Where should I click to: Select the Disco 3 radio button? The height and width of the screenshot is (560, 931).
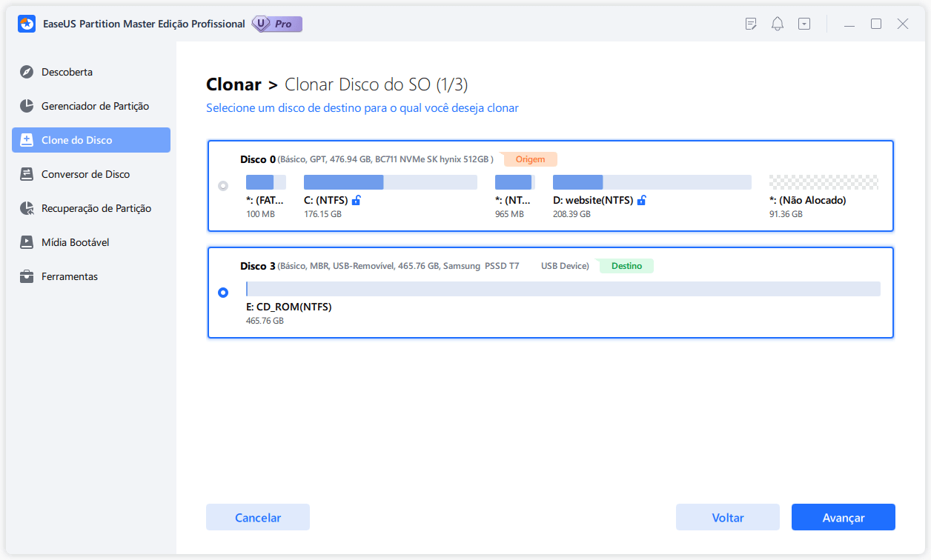coord(223,293)
